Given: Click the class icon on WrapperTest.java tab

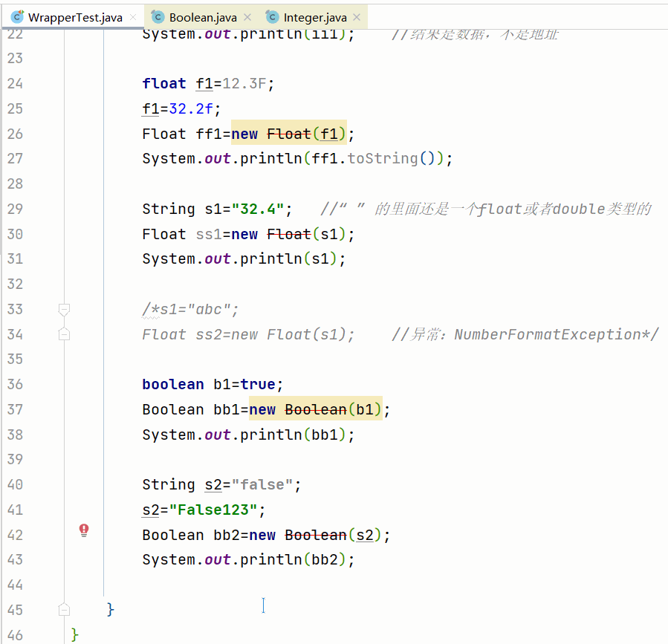Looking at the screenshot, I should tap(16, 15).
